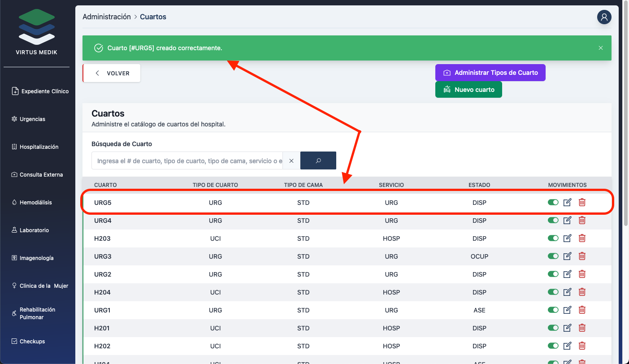Disable the switch for room URG2
The width and height of the screenshot is (629, 364).
(553, 274)
